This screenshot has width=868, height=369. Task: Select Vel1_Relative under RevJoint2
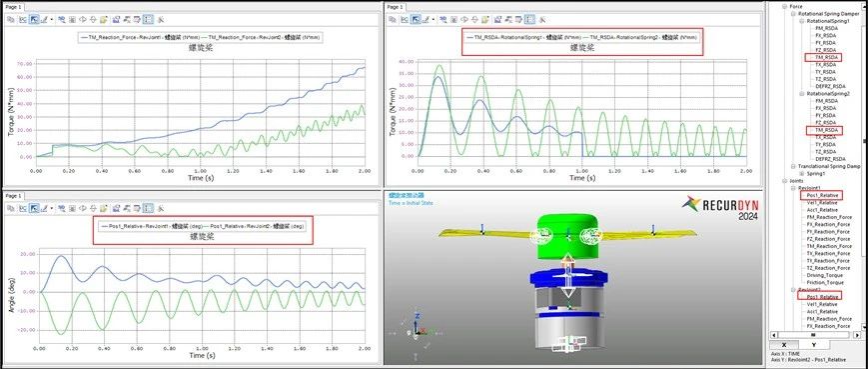[822, 304]
